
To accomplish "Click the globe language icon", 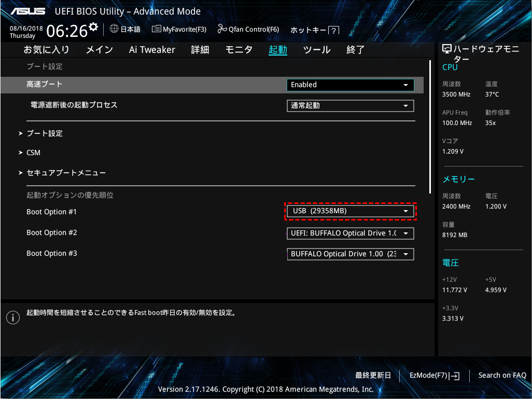I will tap(114, 29).
